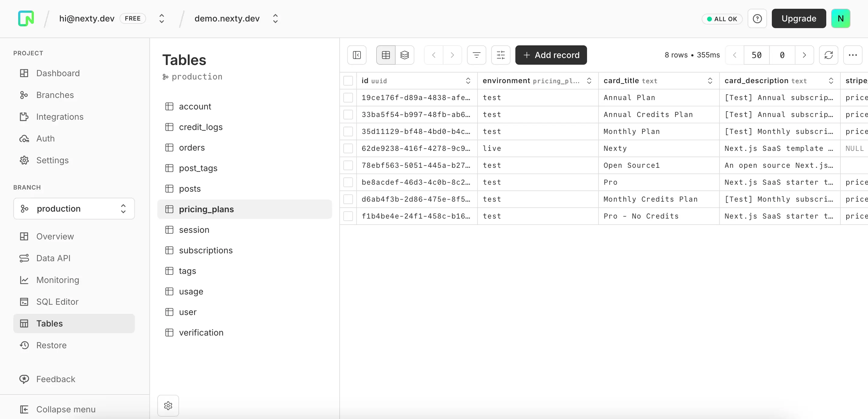Viewport: 868px width, 419px height.
Task: Switch to the stacked record view icon
Action: (405, 55)
